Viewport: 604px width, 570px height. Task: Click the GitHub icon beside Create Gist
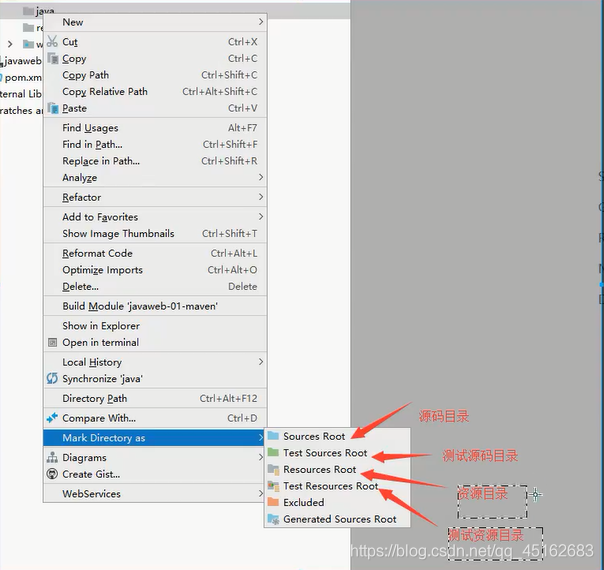(52, 474)
